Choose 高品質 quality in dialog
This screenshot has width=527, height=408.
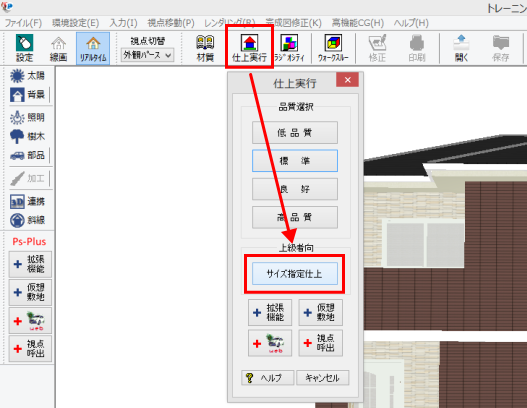(x=295, y=217)
